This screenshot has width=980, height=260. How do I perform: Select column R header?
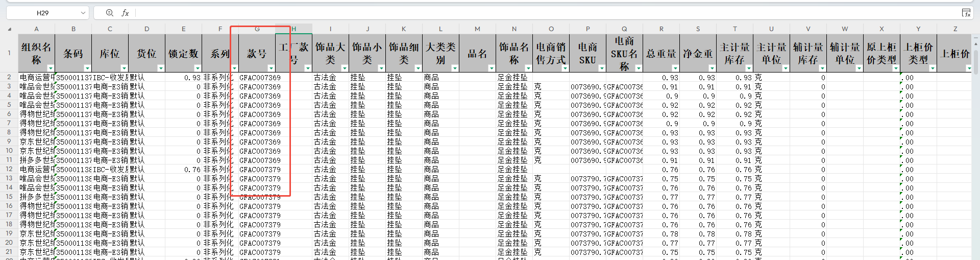pyautogui.click(x=661, y=29)
